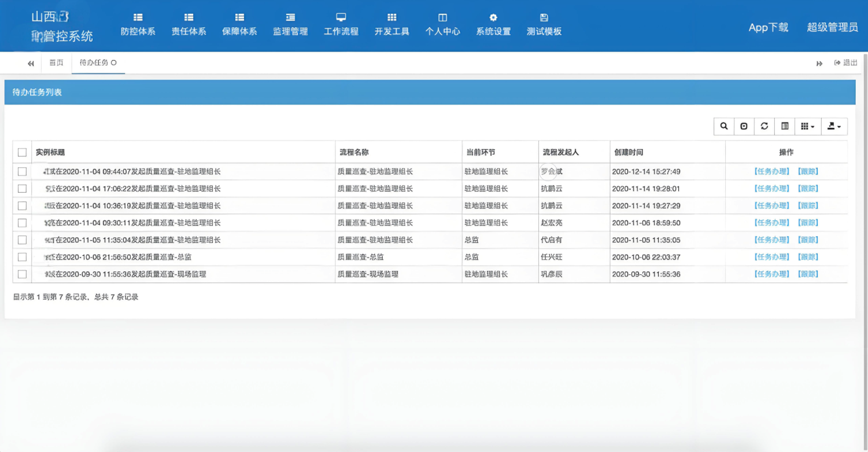This screenshot has height=452, width=868.
Task: Close the 待办任务 tab via circle icon
Action: point(114,63)
